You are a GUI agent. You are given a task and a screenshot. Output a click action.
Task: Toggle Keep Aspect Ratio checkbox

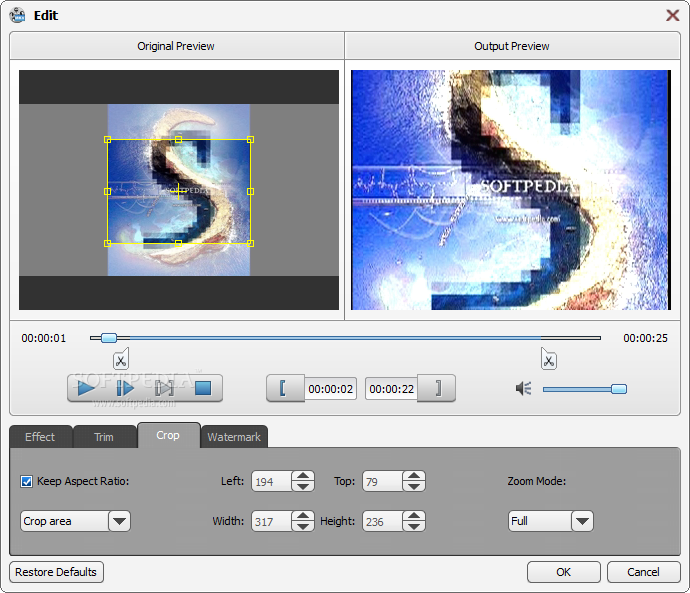(26, 481)
